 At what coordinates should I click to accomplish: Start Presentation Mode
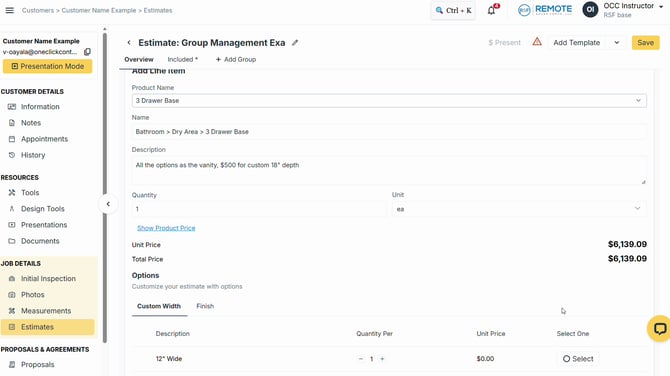(47, 66)
